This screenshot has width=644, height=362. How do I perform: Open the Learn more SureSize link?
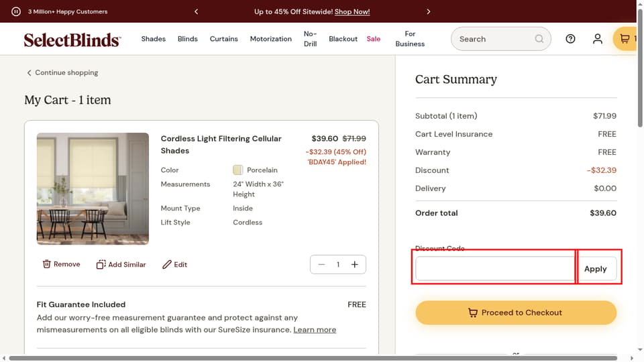pos(315,330)
